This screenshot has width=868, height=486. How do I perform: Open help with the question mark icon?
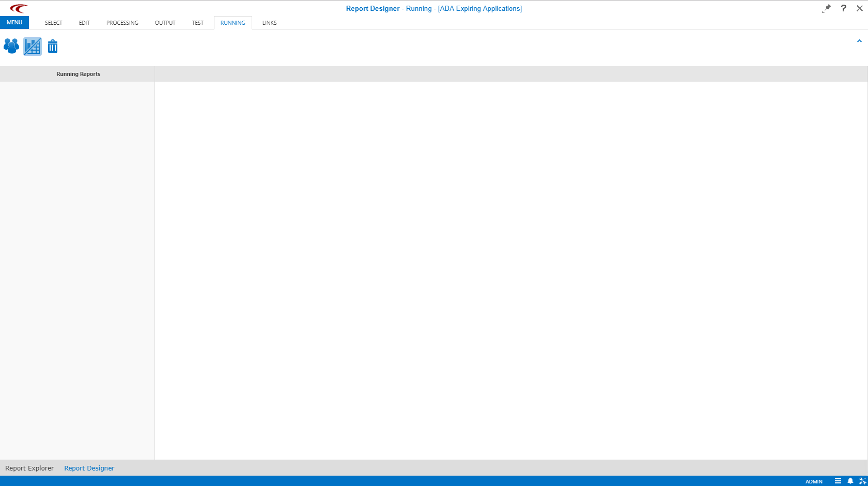click(x=844, y=8)
